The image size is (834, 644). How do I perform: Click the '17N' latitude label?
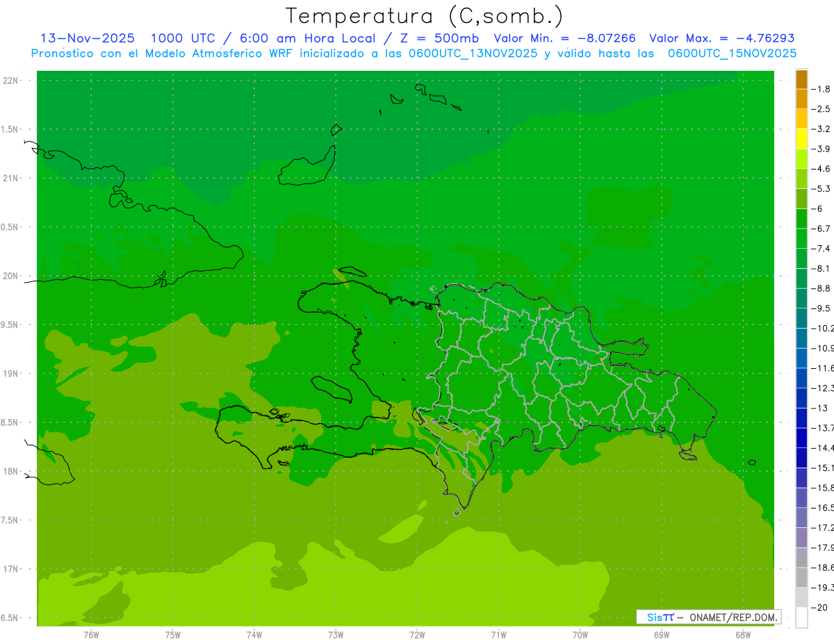tap(10, 569)
